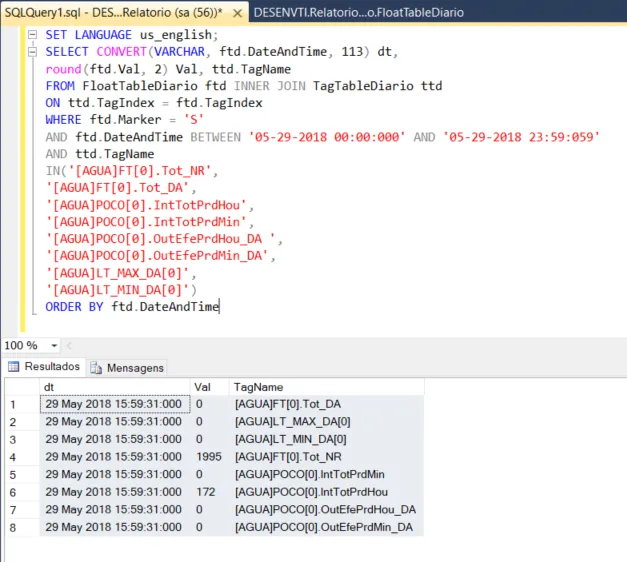Place cursor on the ORDER BY line

(x=130, y=306)
